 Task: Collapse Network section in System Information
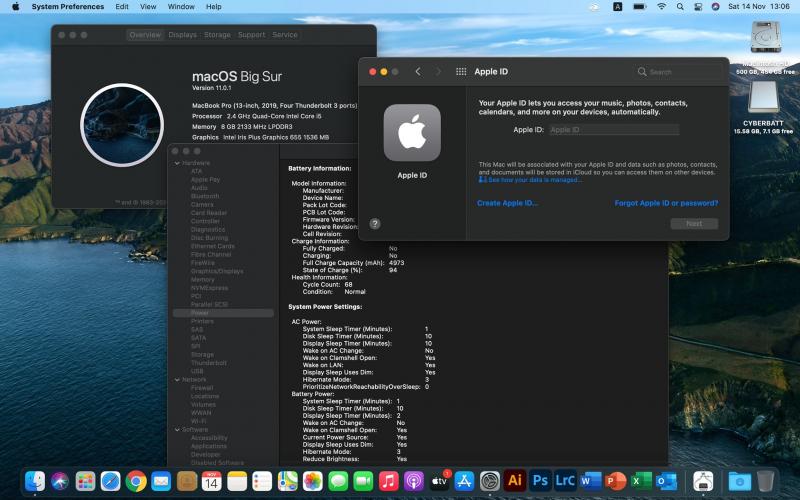[x=177, y=380]
